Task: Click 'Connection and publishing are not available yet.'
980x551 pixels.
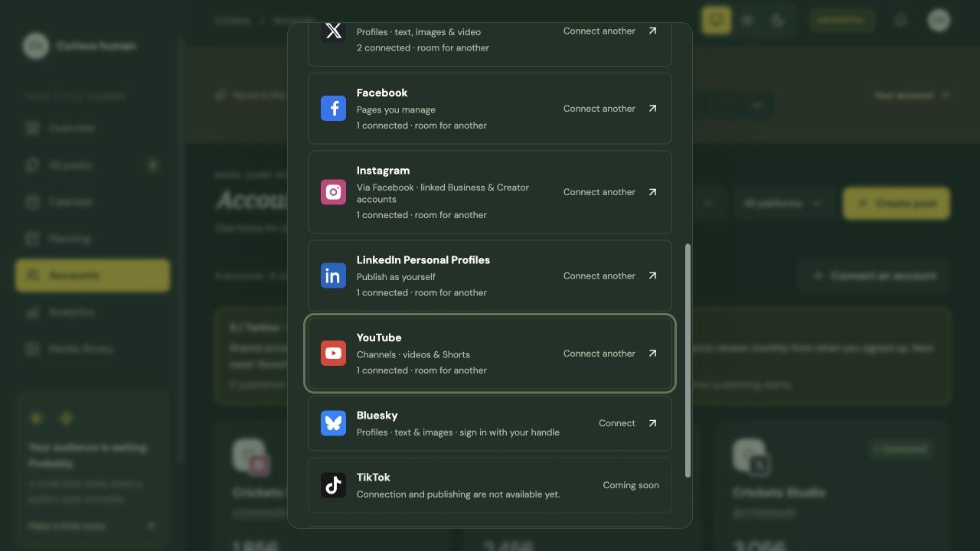Action: pyautogui.click(x=458, y=494)
